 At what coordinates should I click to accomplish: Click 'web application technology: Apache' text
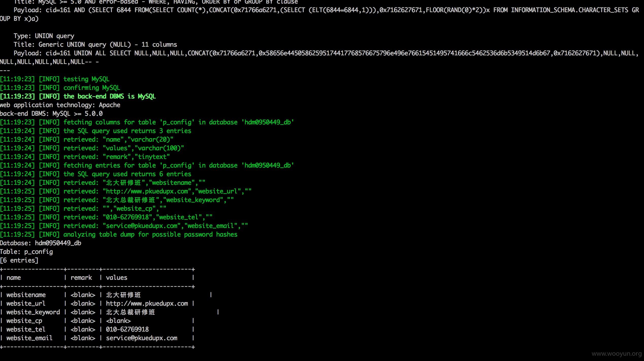60,105
